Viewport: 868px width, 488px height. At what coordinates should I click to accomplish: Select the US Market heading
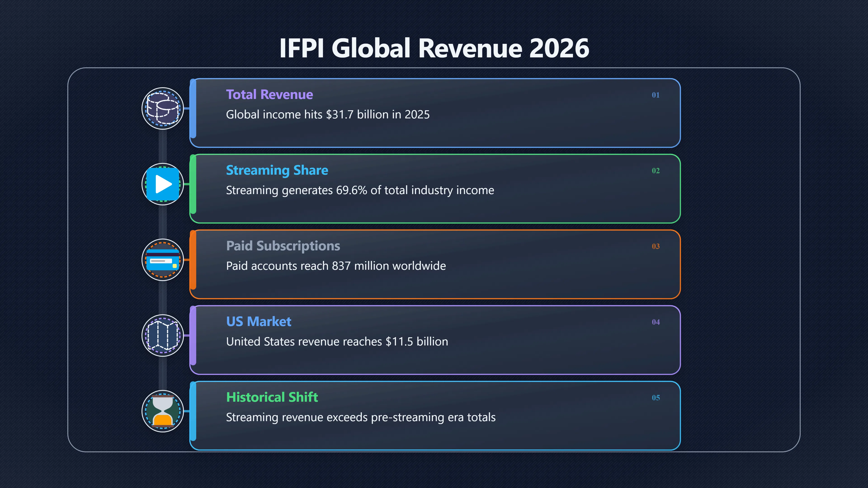[258, 322]
